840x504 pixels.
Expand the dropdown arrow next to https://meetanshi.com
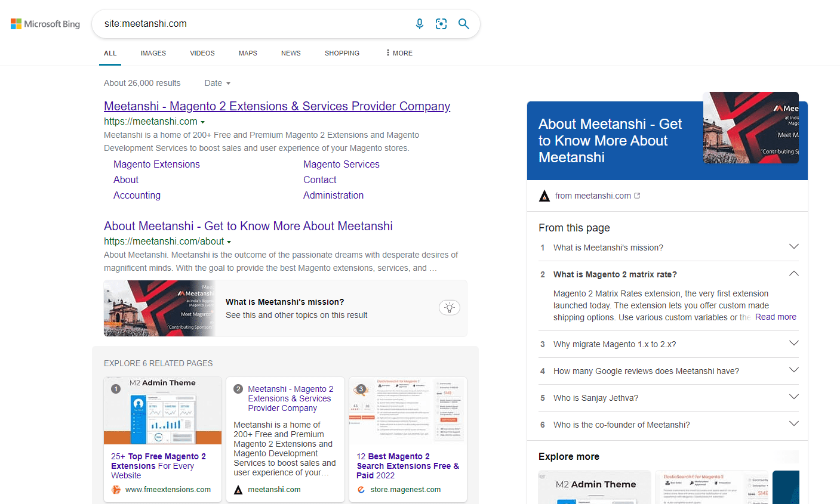(x=203, y=121)
